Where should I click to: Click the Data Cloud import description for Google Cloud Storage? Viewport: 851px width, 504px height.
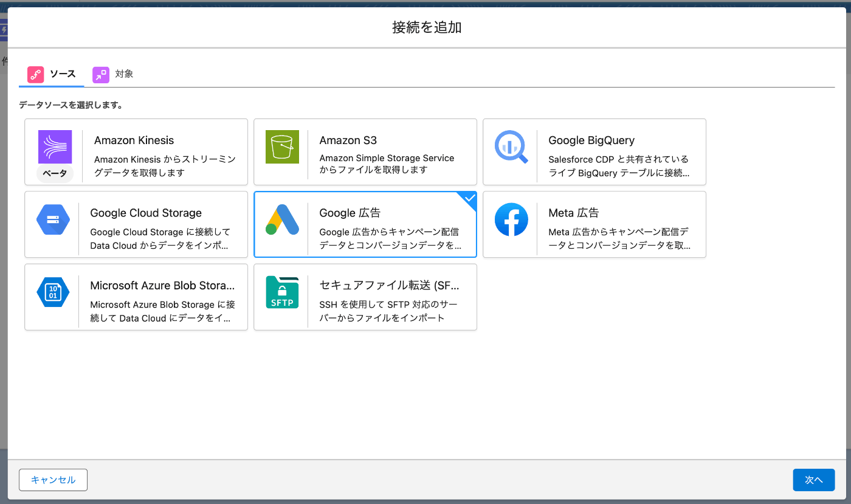pos(160,239)
